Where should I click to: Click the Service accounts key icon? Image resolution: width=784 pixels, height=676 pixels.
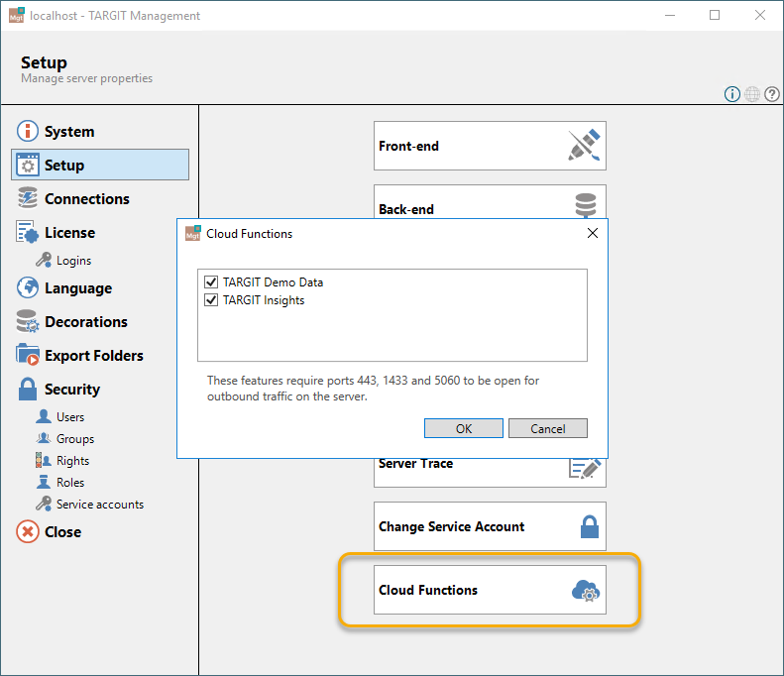(44, 504)
